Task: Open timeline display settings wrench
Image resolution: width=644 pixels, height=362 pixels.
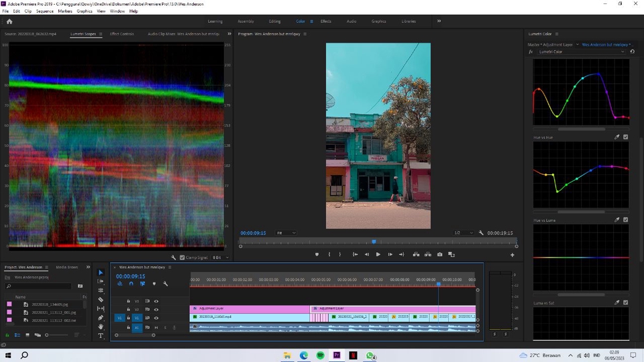Action: (165, 284)
